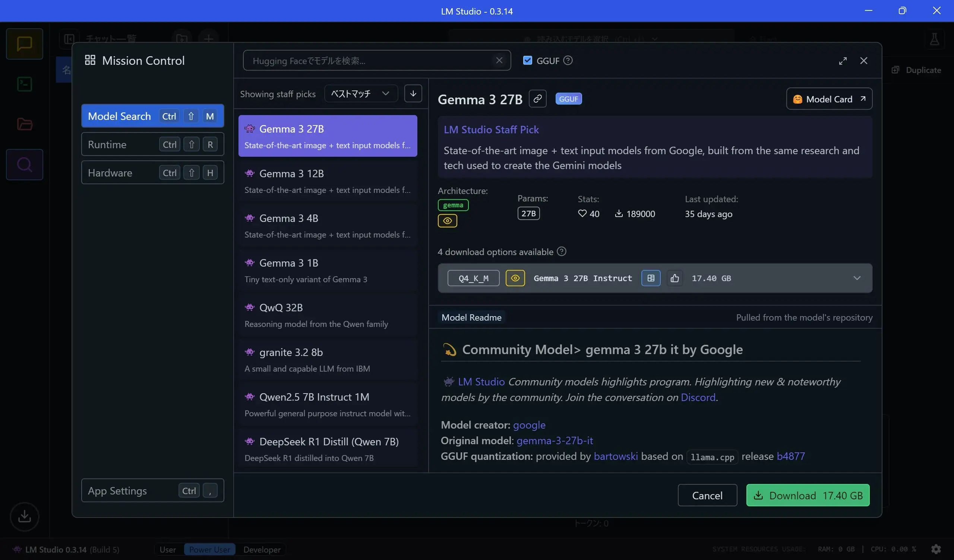The width and height of the screenshot is (954, 560).
Task: Click the new chat plus icon behind dialog
Action: click(x=209, y=38)
